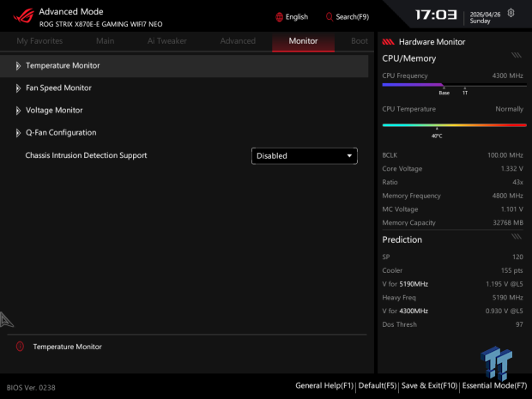Click BIOS Ver. 0238 text
The height and width of the screenshot is (399, 532).
coord(31,388)
